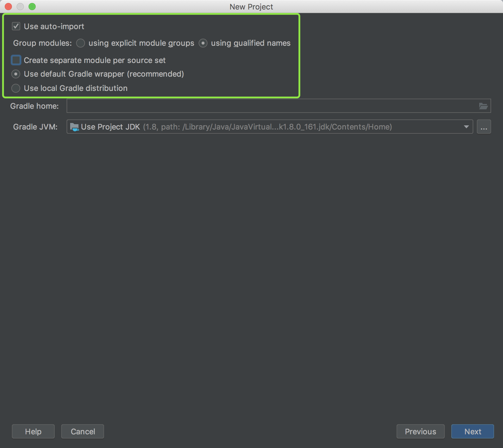Image resolution: width=503 pixels, height=448 pixels.
Task: Choose Use local Gradle distribution
Action: coord(16,88)
